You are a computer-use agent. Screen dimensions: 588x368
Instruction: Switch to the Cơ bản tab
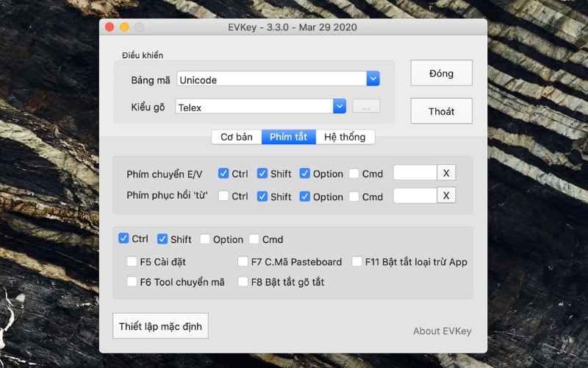pyautogui.click(x=237, y=137)
